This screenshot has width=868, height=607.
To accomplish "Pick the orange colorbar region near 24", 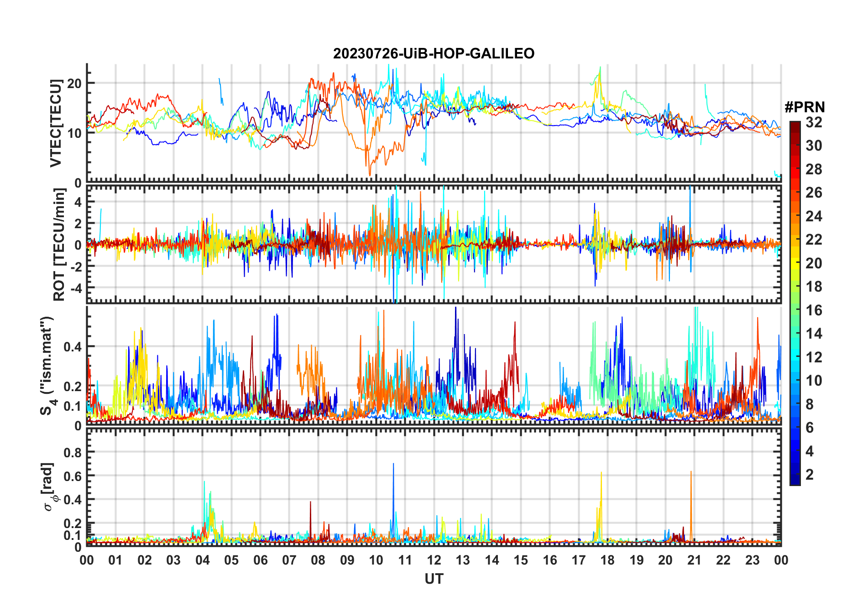I will 795,216.
